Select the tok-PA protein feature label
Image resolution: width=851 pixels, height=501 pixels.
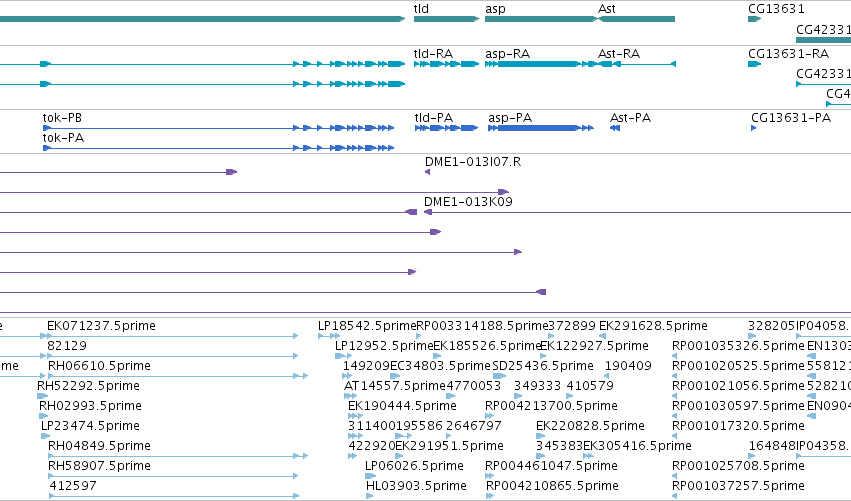[x=63, y=138]
